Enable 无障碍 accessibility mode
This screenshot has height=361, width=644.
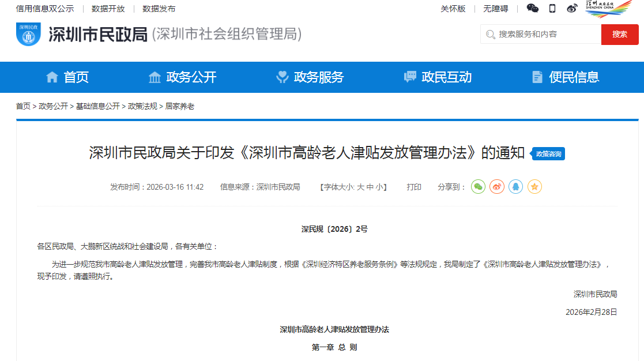496,9
